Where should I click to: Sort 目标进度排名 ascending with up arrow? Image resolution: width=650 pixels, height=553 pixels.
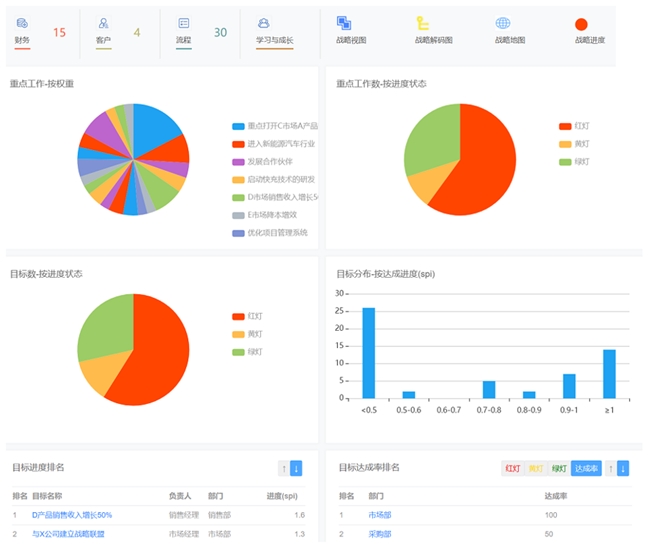tap(283, 468)
